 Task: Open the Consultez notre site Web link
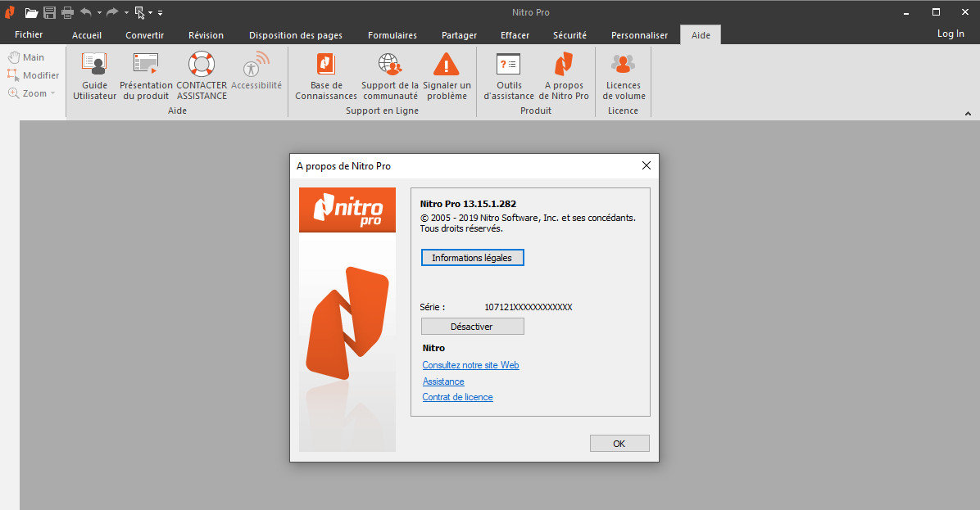coord(470,365)
